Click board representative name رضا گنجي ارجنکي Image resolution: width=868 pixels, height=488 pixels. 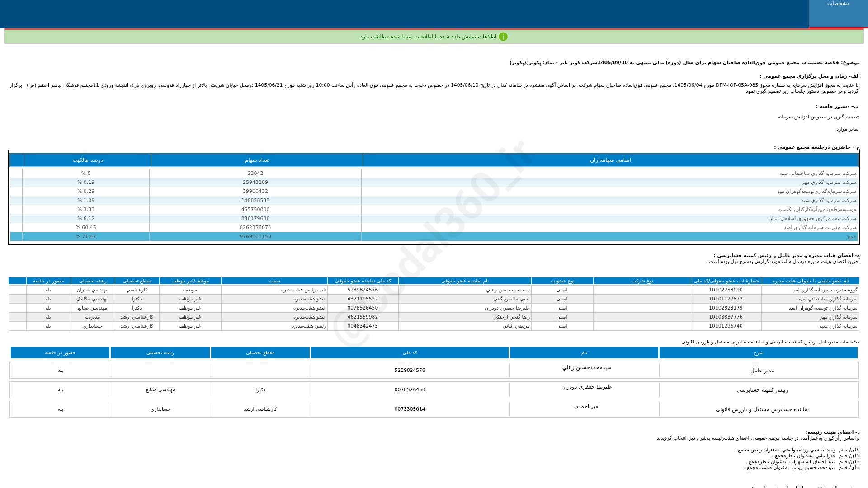click(x=511, y=317)
